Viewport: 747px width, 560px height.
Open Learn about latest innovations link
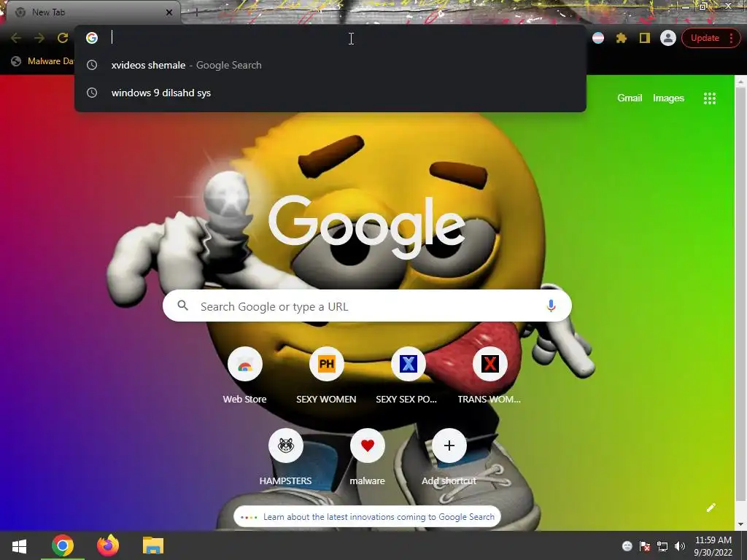(x=368, y=517)
